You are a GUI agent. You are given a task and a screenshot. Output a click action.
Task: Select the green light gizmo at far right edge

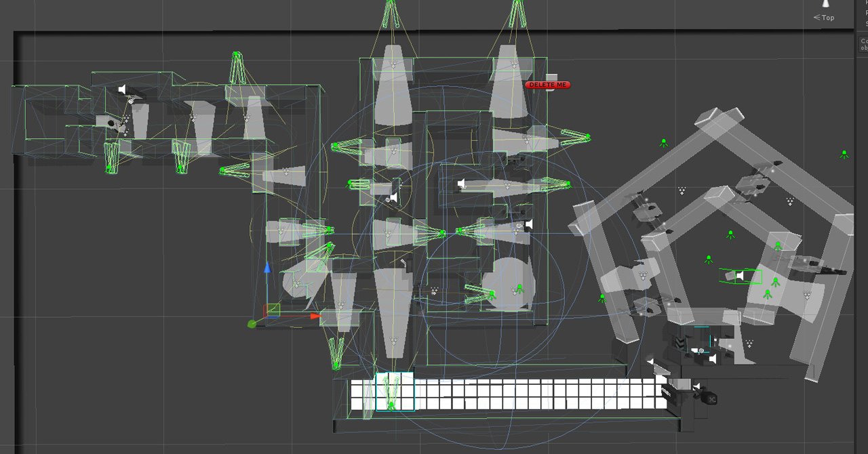[x=844, y=154]
